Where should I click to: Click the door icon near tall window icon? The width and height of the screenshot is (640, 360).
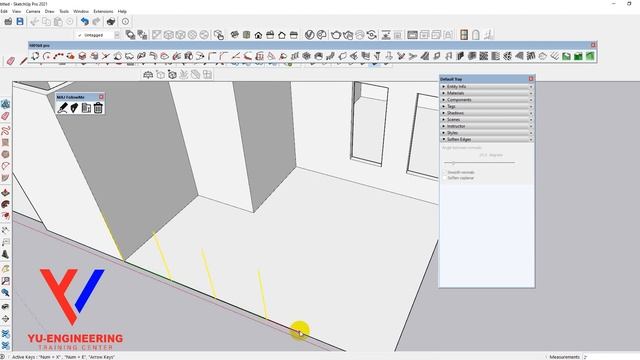[x=464, y=35]
